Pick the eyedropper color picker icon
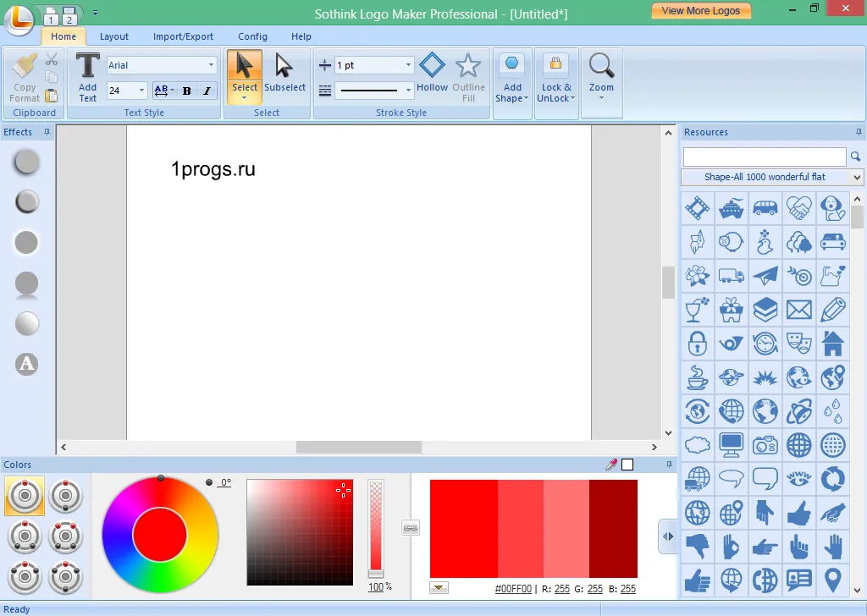 pos(611,465)
